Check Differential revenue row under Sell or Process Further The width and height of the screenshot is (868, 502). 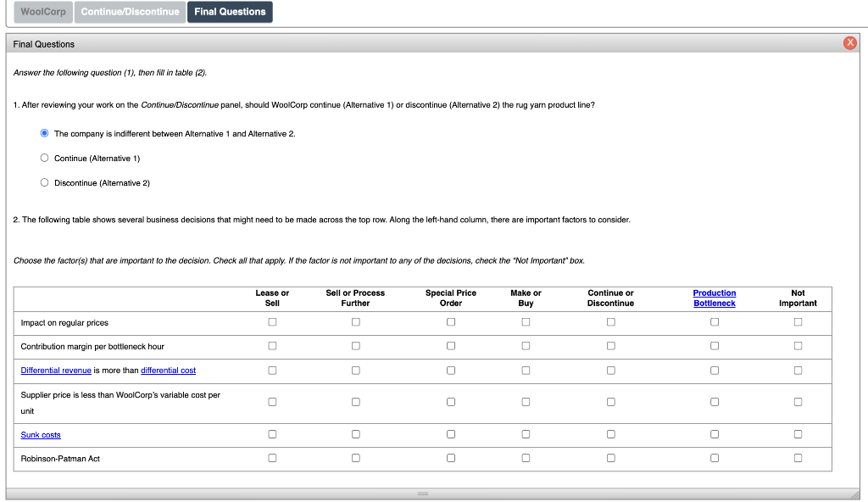click(x=355, y=370)
